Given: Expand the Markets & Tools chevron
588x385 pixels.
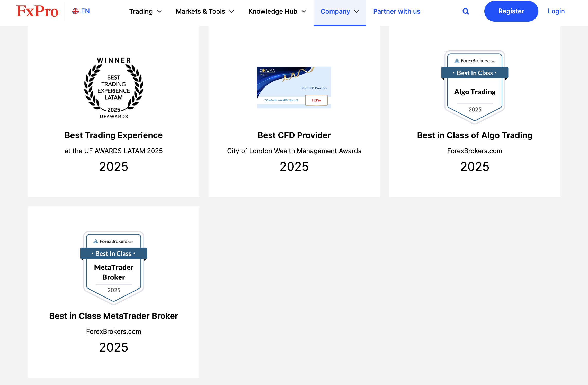Looking at the screenshot, I should [232, 12].
